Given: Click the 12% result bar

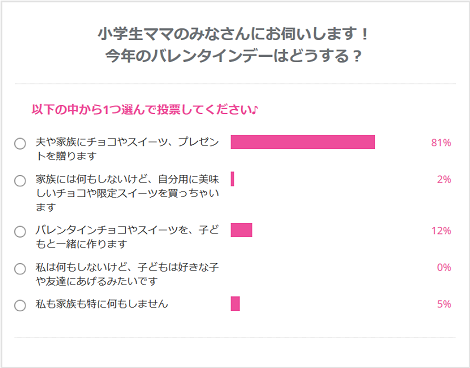Looking at the screenshot, I should click(x=241, y=230).
